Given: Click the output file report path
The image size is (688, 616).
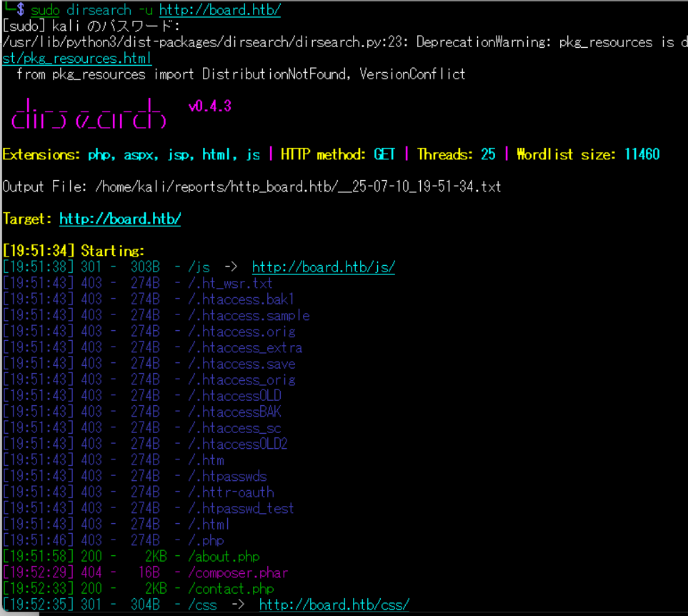Looking at the screenshot, I should pyautogui.click(x=298, y=187).
